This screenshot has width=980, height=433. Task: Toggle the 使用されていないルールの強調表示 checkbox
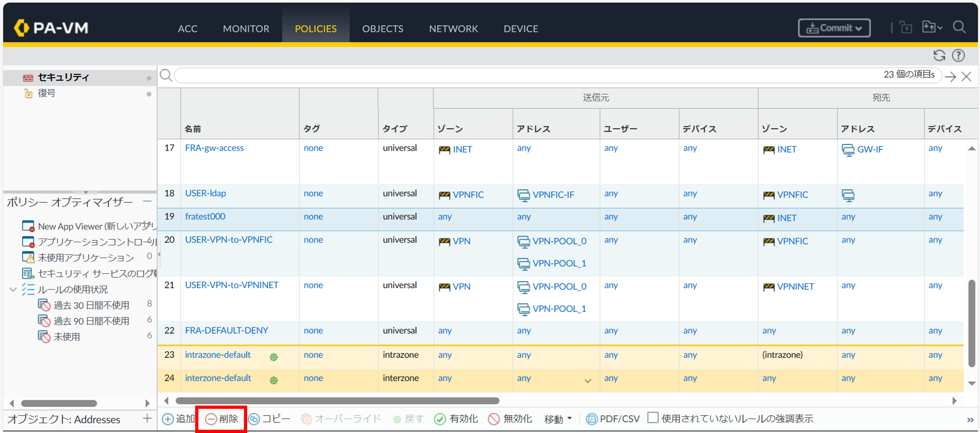tap(653, 417)
